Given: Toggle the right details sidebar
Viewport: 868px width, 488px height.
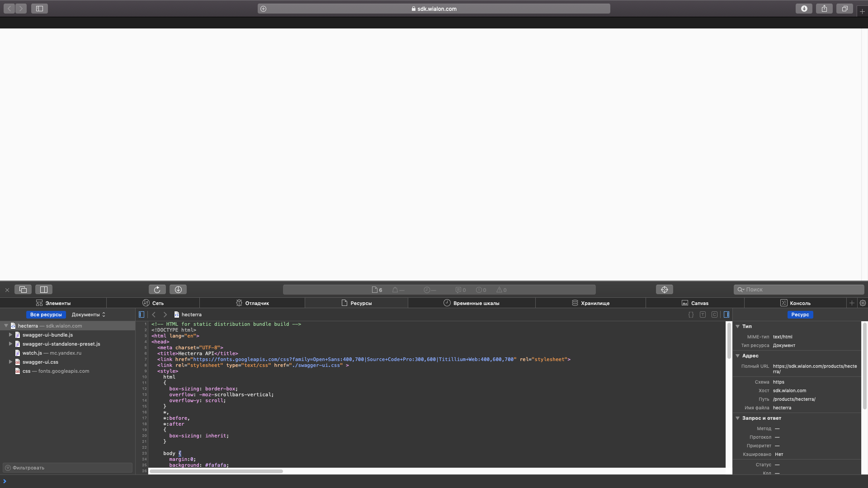Looking at the screenshot, I should 726,314.
